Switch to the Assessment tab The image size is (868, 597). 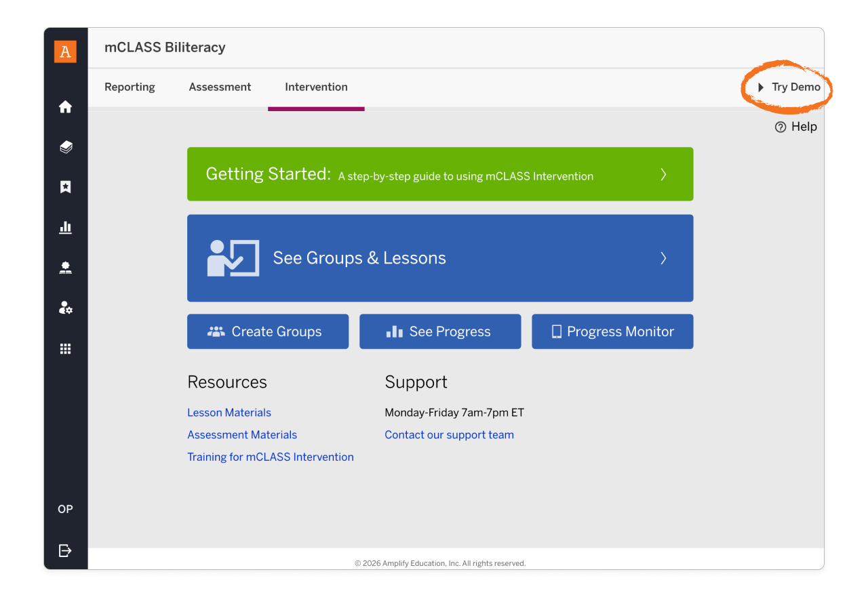(x=220, y=87)
